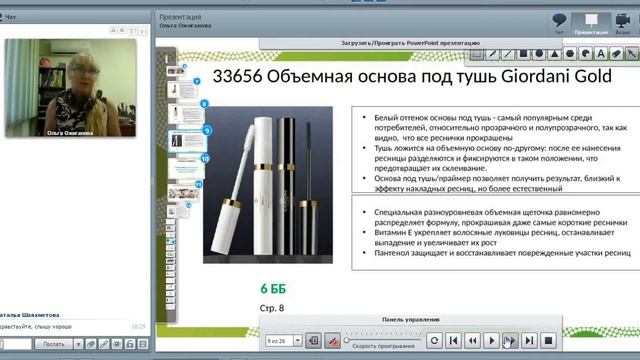Send chat message with Послать button

pos(54,344)
